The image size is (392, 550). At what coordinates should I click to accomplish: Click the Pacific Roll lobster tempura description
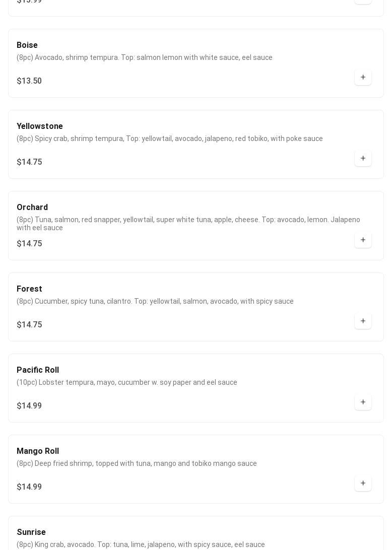click(x=127, y=382)
